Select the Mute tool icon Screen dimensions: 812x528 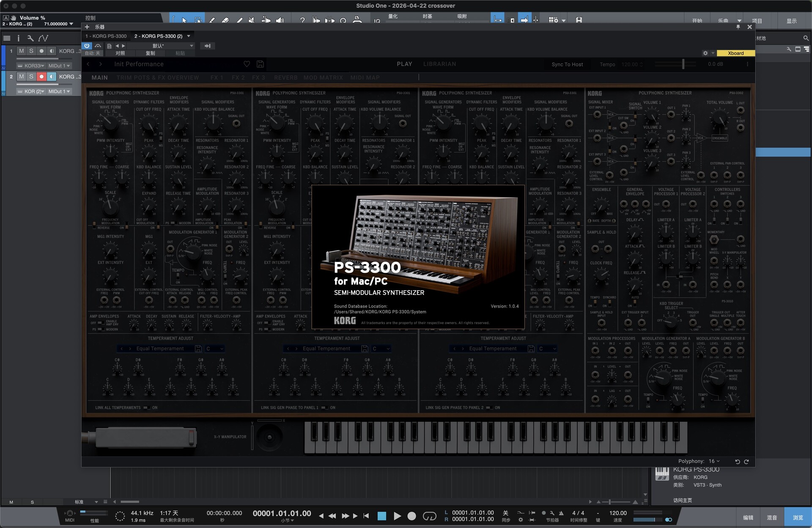pyautogui.click(x=252, y=20)
